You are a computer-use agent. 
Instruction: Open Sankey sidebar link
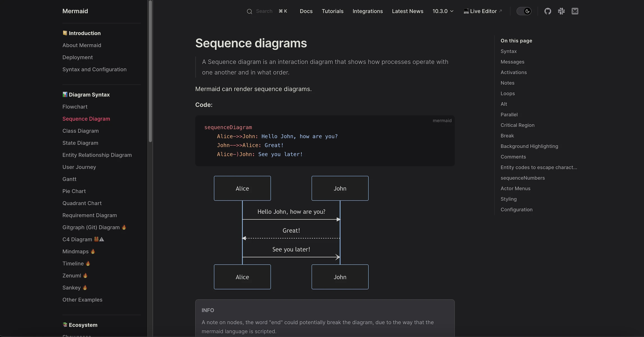pyautogui.click(x=74, y=288)
